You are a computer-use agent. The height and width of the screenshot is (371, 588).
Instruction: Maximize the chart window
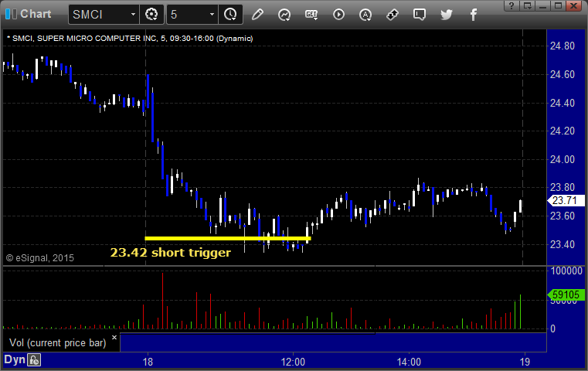coord(558,5)
